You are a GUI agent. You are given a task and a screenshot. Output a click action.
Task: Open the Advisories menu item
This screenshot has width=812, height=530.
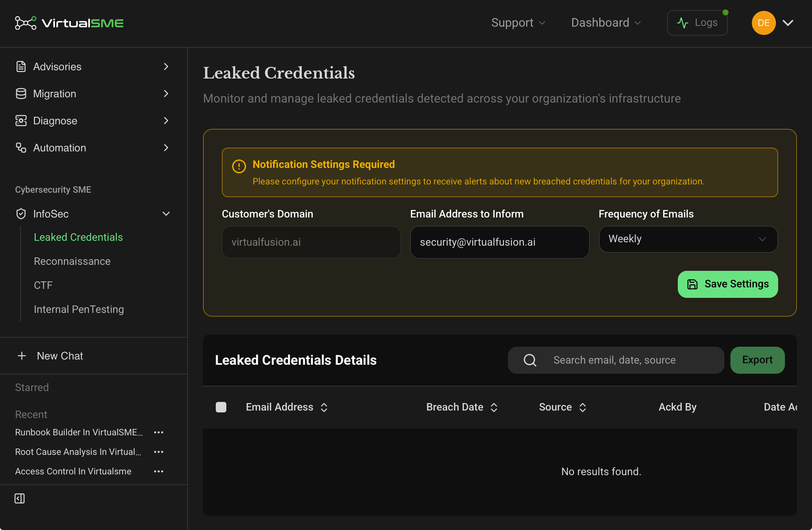tap(93, 66)
